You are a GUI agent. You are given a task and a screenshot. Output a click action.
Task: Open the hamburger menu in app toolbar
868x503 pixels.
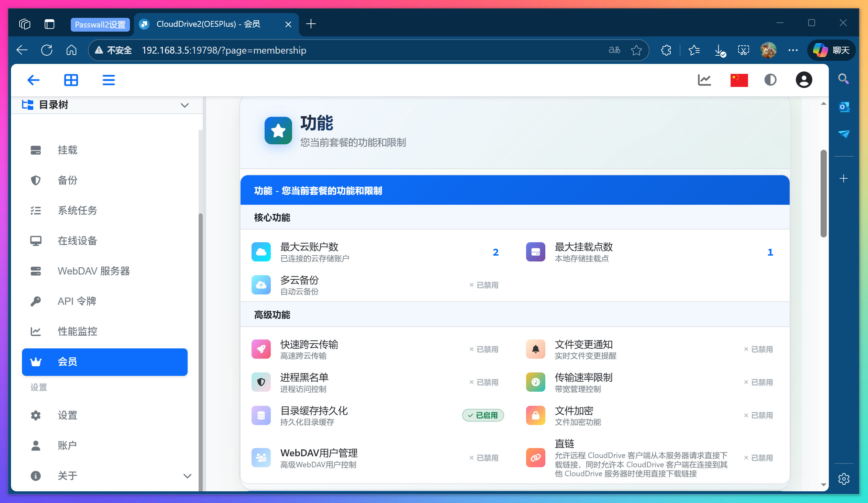pyautogui.click(x=108, y=79)
